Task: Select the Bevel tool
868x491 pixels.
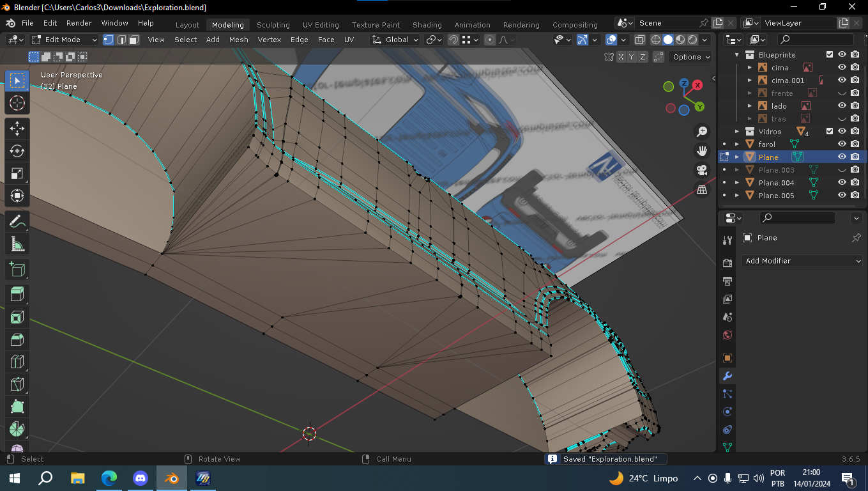Action: click(17, 339)
